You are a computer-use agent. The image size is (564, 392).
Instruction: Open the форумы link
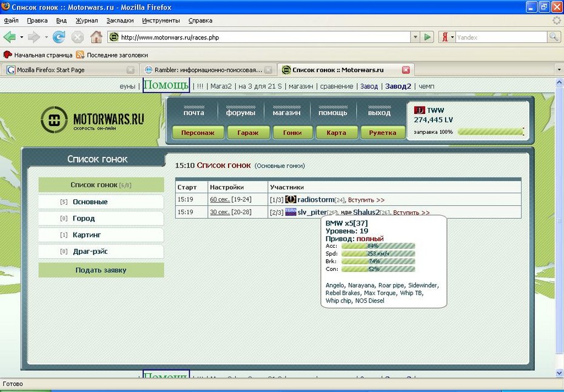(241, 113)
